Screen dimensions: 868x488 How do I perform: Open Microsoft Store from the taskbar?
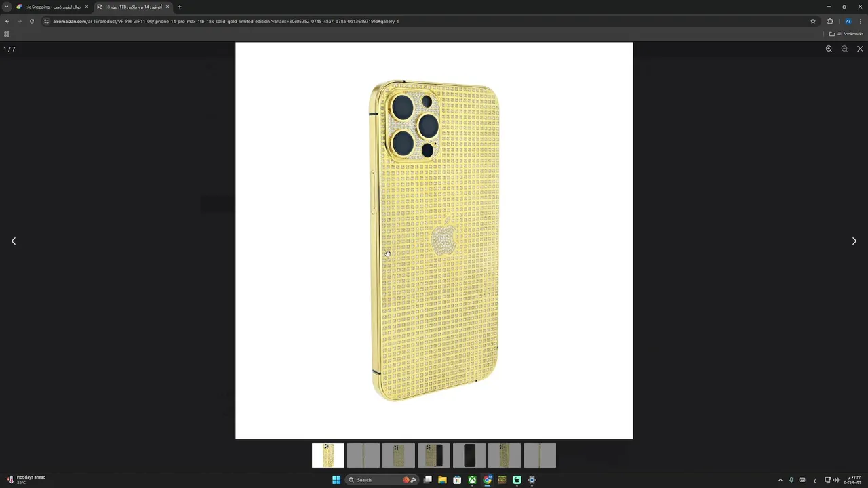click(457, 480)
